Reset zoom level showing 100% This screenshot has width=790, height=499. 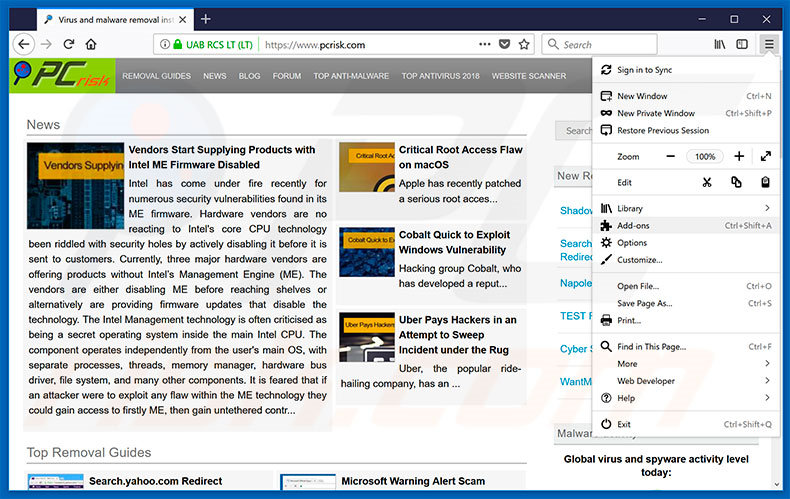tap(705, 156)
